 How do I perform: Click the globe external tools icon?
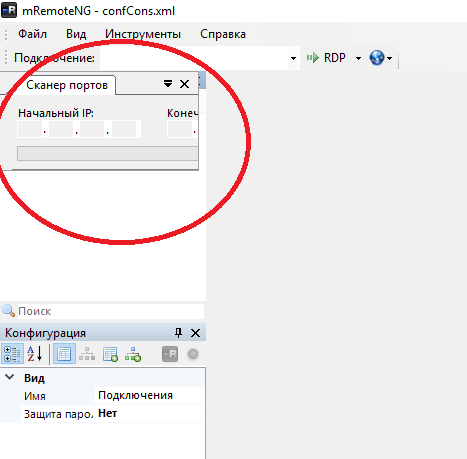(x=377, y=58)
